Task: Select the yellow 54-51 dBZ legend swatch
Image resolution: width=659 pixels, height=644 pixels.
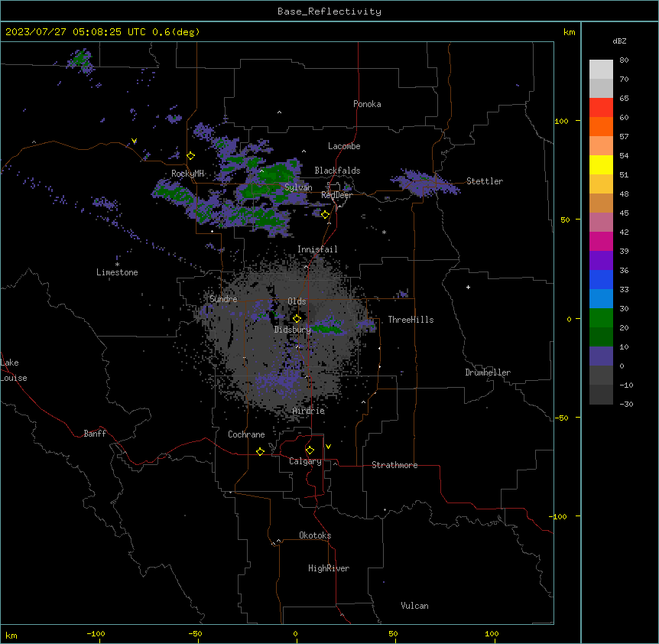Action: (601, 165)
